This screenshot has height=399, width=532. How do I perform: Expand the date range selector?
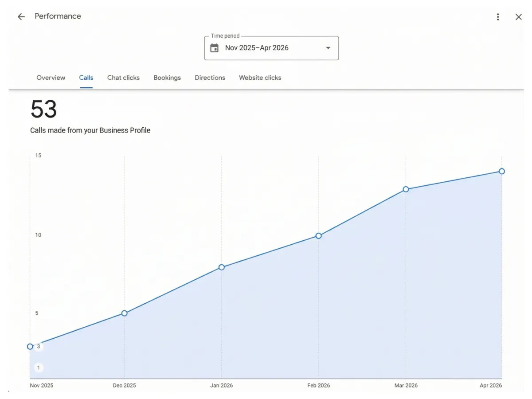pos(271,47)
